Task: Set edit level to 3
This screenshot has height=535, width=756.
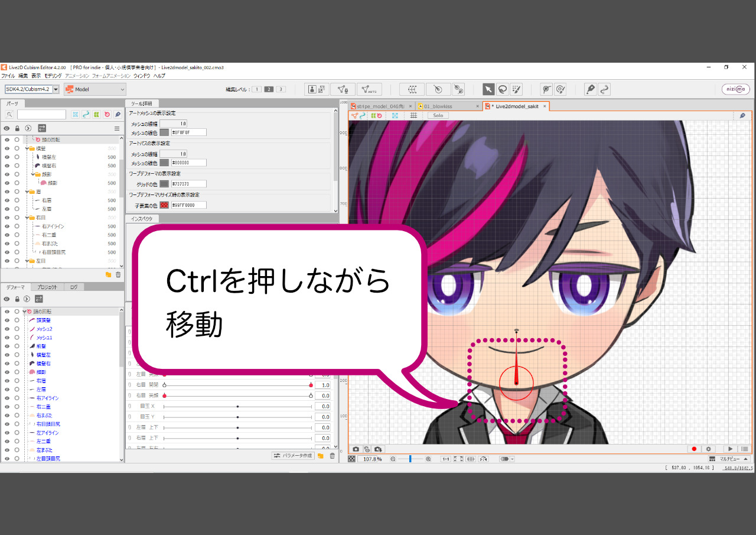Action: 281,89
